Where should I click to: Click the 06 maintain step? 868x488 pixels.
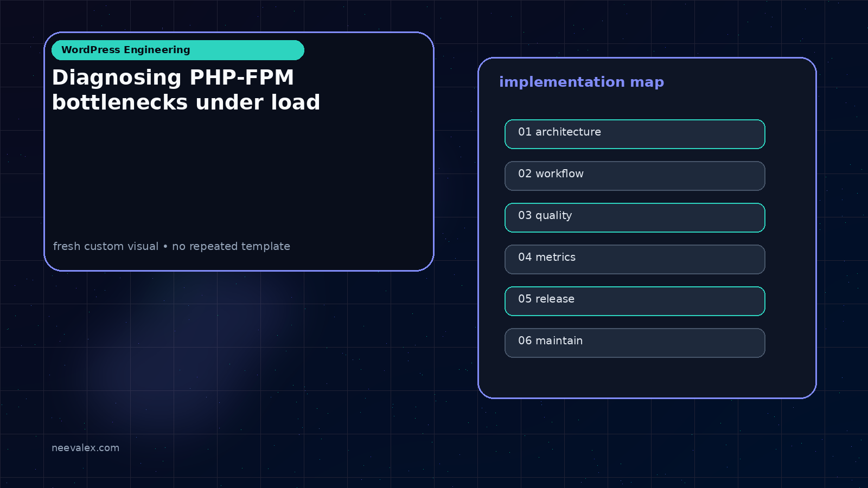[x=635, y=343]
